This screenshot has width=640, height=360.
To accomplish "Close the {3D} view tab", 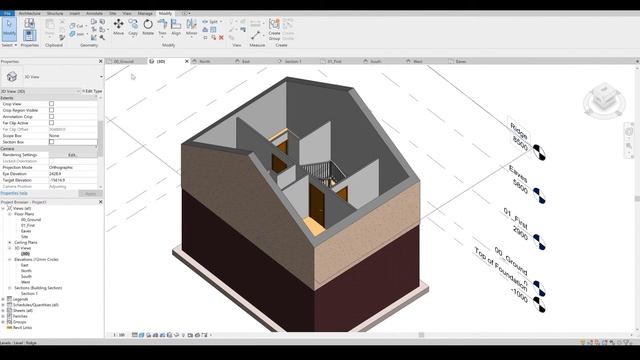I will (x=187, y=61).
